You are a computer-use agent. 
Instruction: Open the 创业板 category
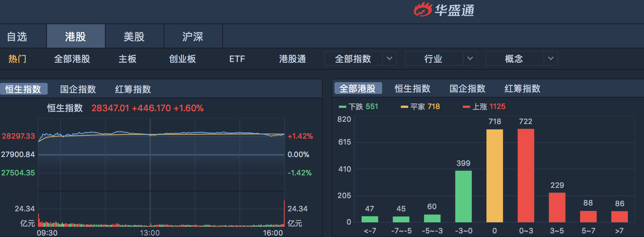click(182, 59)
